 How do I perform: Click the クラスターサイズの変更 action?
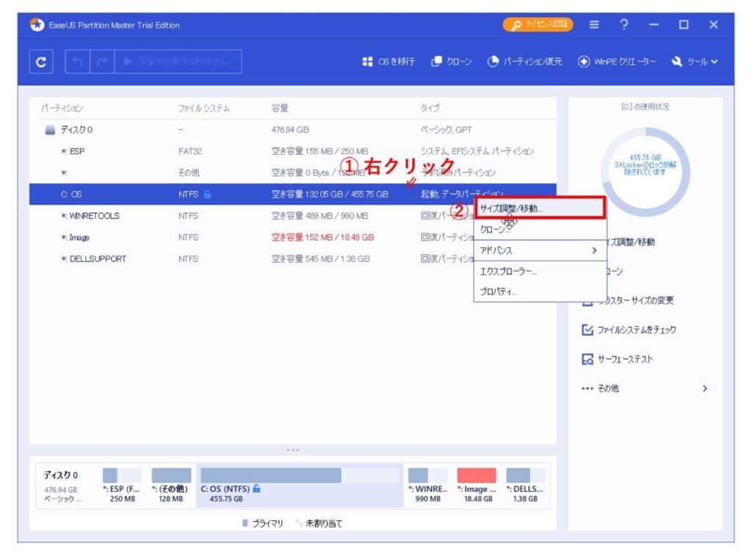[627, 301]
